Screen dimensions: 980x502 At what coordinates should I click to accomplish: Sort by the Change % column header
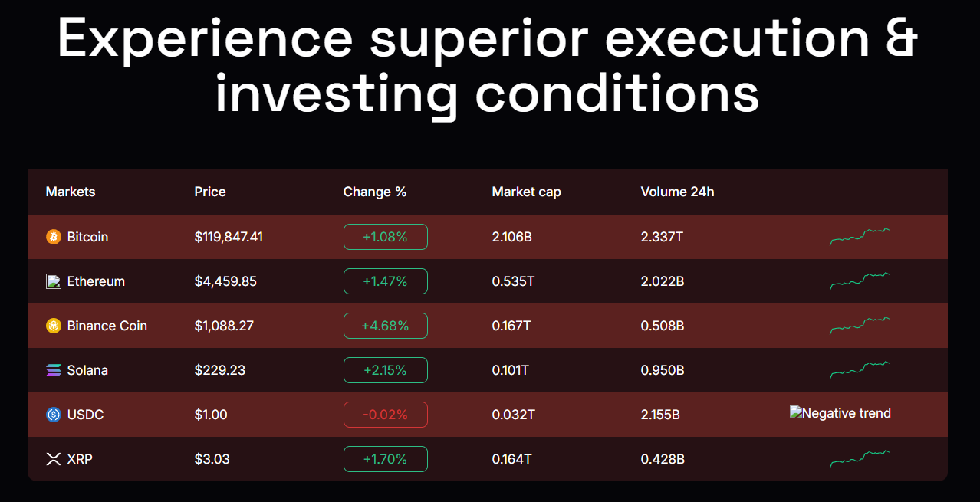[x=374, y=192]
